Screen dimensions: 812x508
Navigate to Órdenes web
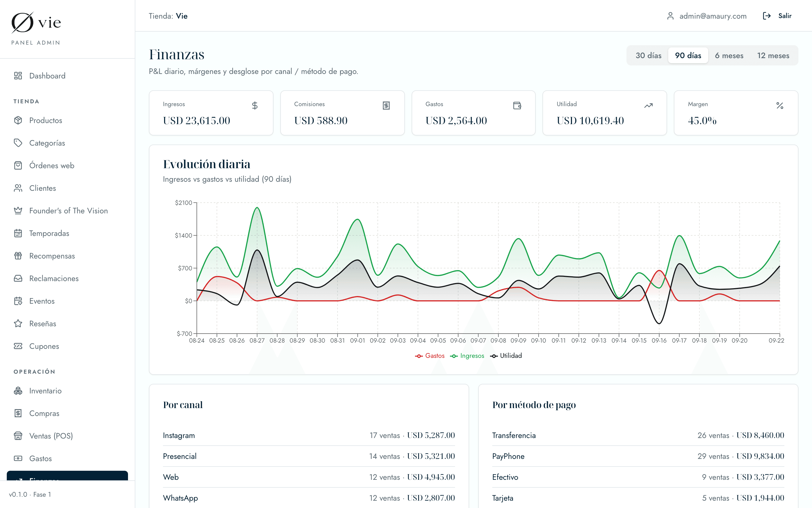click(x=67, y=165)
